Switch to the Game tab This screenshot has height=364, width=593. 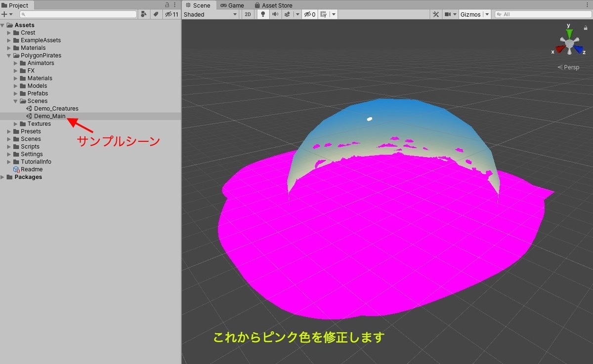(x=232, y=5)
